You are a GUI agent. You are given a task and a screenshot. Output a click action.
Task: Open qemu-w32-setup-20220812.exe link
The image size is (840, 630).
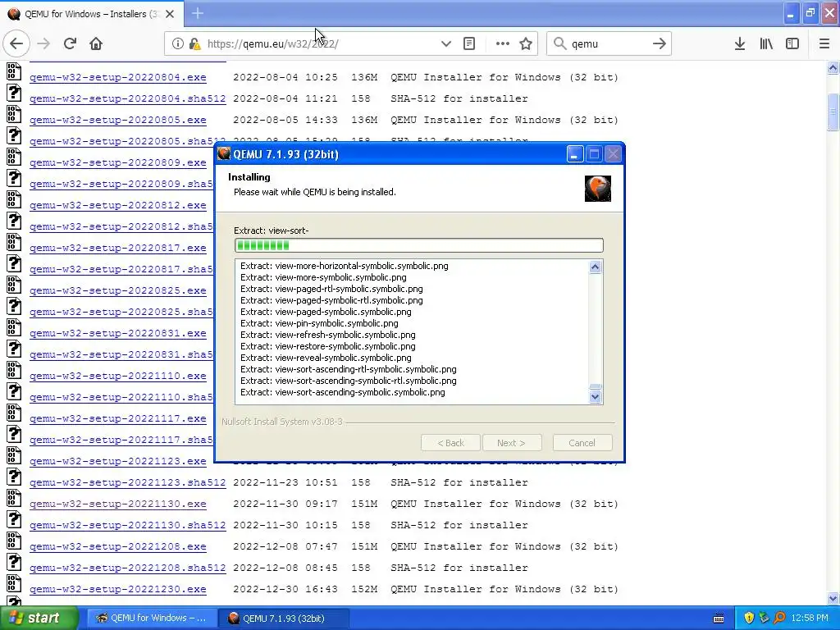point(118,205)
